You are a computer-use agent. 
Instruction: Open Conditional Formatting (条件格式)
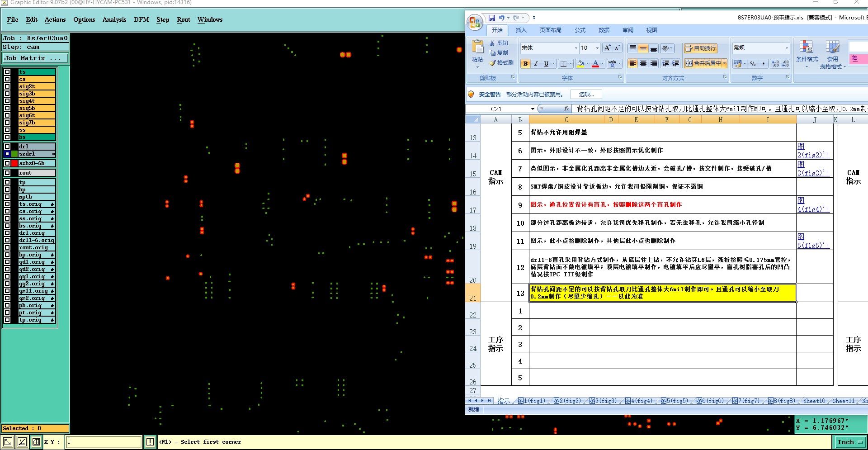(x=807, y=54)
